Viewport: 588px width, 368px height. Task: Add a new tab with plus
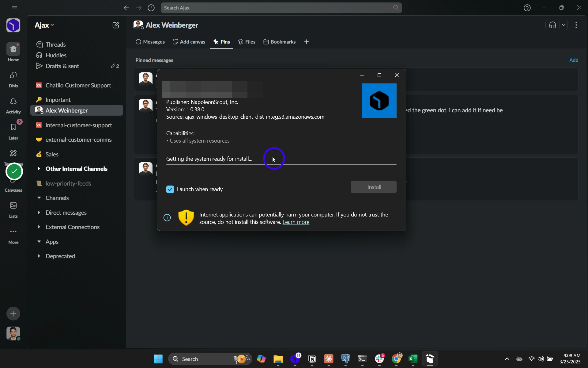(307, 42)
